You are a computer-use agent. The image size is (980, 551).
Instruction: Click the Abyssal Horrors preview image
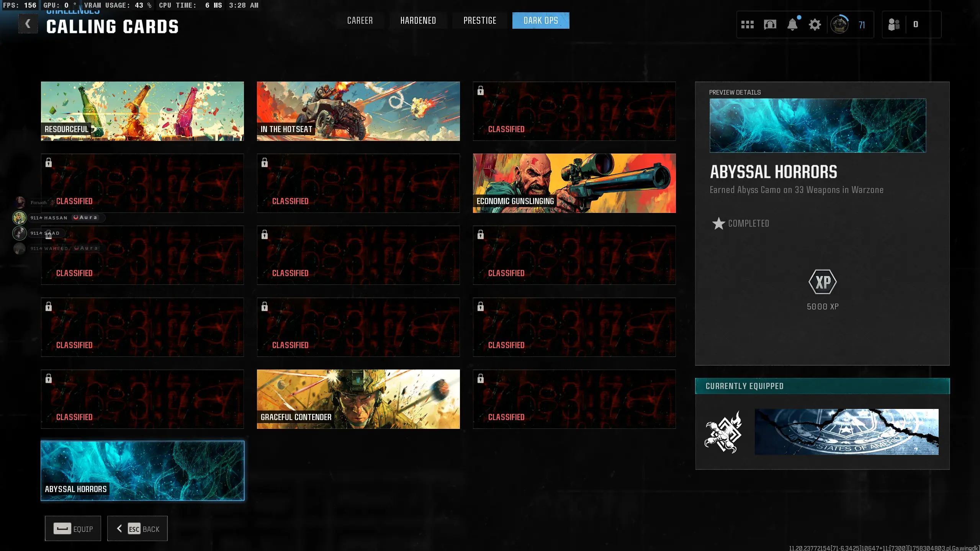(x=818, y=126)
